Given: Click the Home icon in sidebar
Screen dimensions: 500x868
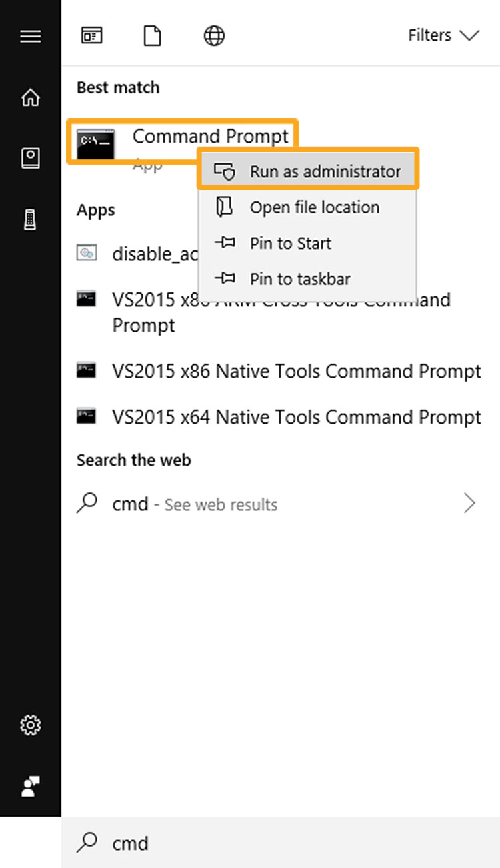Looking at the screenshot, I should [x=30, y=98].
